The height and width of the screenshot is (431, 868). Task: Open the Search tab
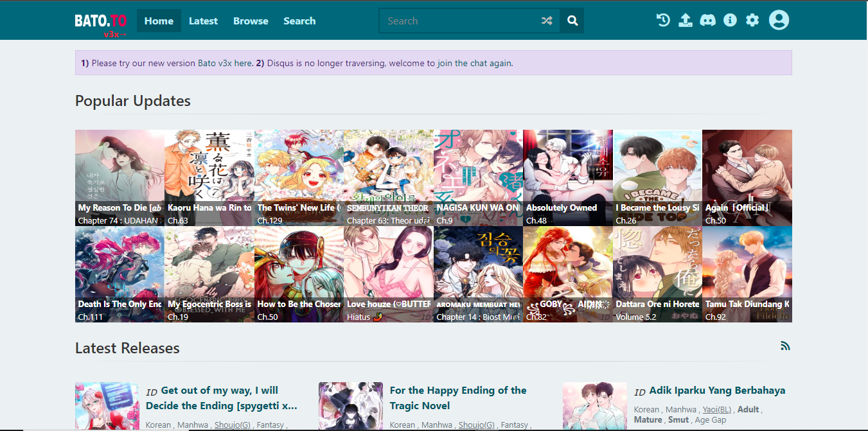(299, 21)
